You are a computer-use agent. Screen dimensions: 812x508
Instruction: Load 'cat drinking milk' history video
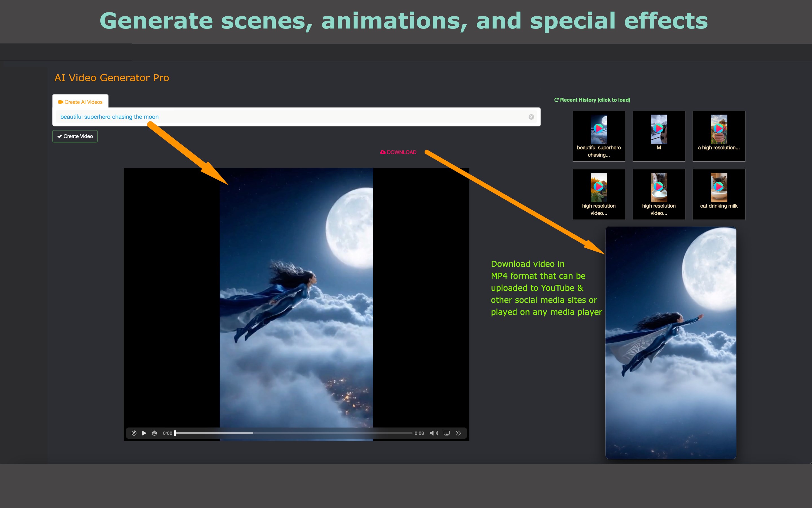[x=719, y=194]
